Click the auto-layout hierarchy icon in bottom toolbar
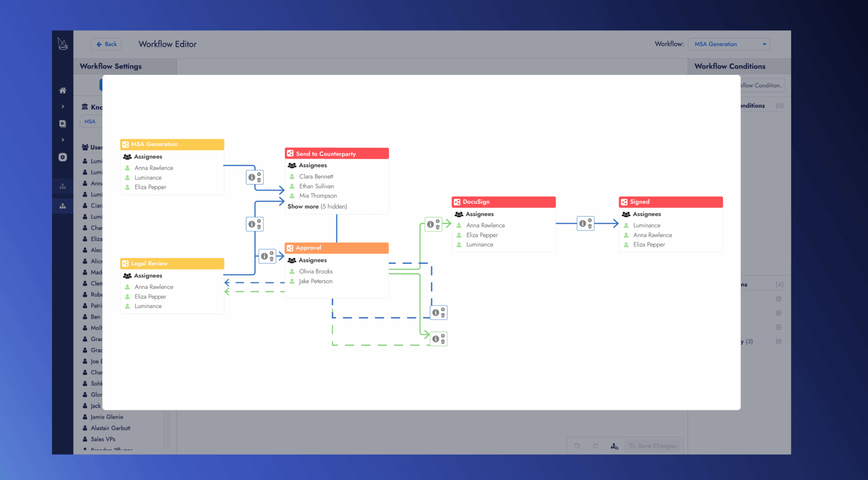The height and width of the screenshot is (480, 868). click(614, 446)
